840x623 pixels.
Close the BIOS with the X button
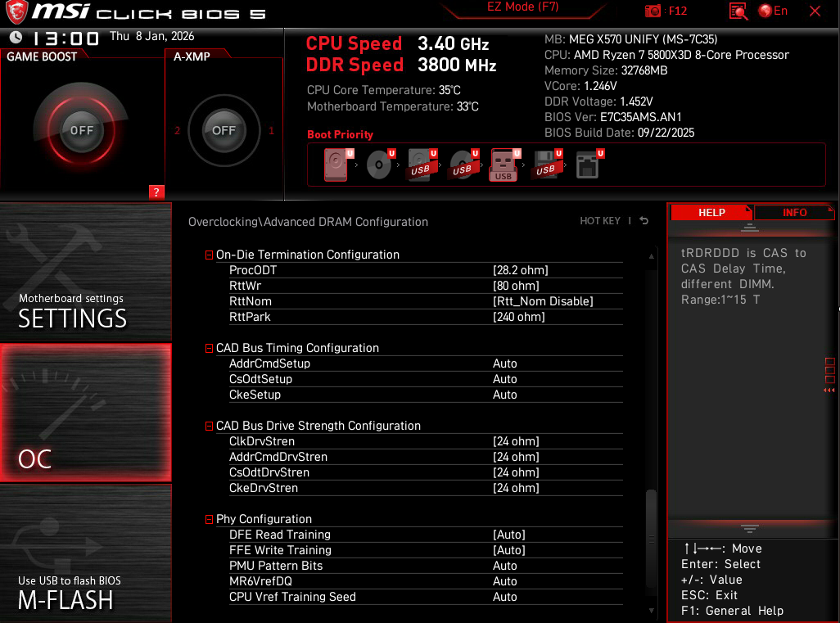815,11
